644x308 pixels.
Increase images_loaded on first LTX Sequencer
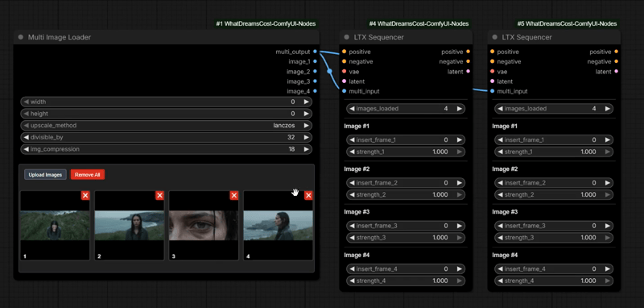point(459,109)
